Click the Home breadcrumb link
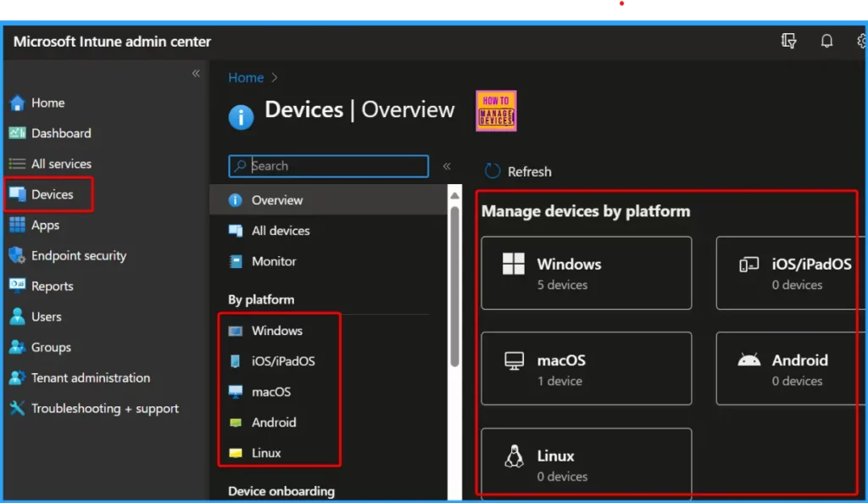Screen dimensions: 868x503 pos(246,77)
